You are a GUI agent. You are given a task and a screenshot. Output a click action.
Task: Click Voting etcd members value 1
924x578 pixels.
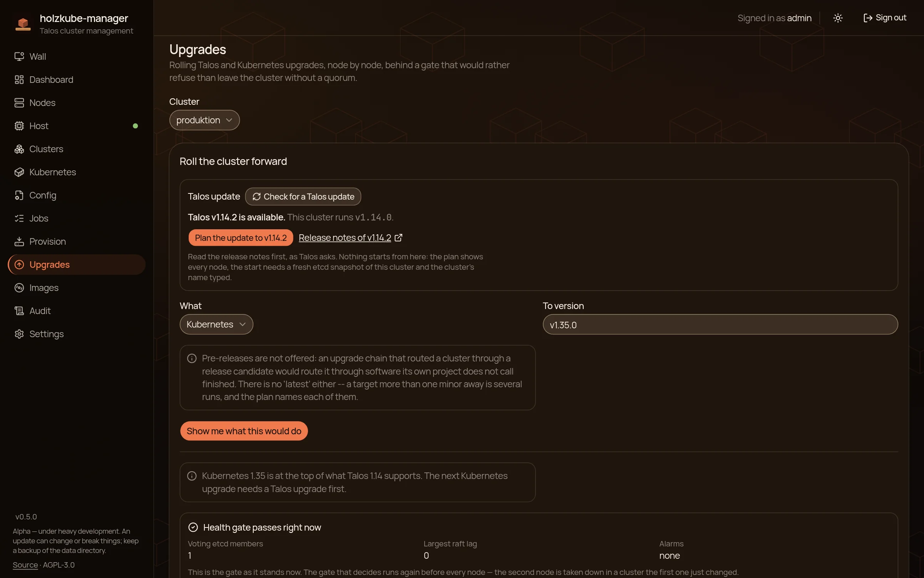(x=190, y=556)
